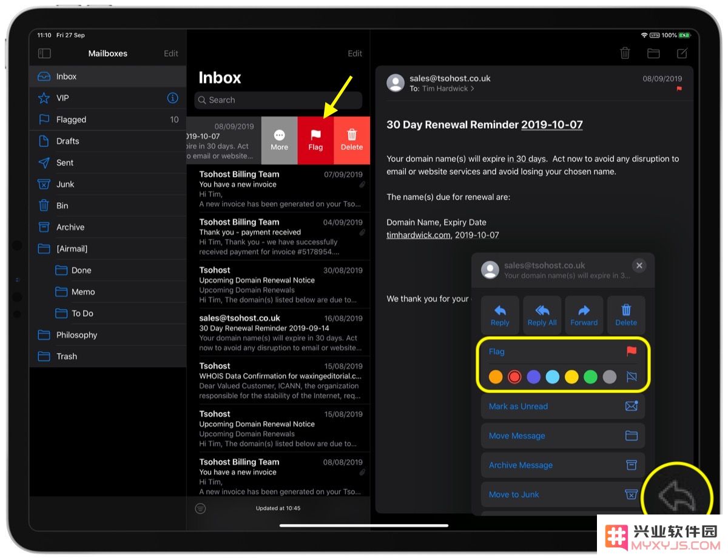The height and width of the screenshot is (560, 728).
Task: Click Edit above the Inbox list
Action: pyautogui.click(x=355, y=53)
